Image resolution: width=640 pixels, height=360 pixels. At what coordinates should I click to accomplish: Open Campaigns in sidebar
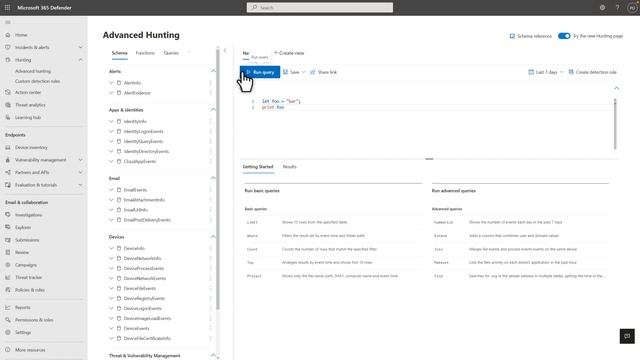[x=26, y=265]
